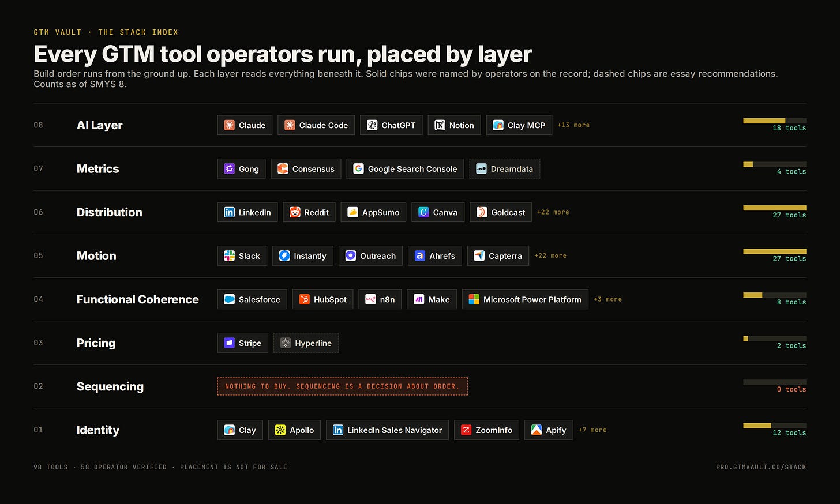Click the Apollo logo icon

tap(280, 430)
